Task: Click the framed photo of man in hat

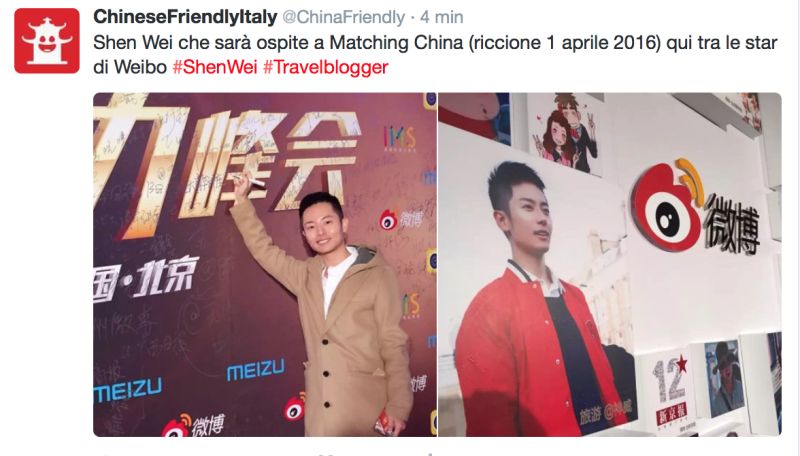Action: tap(724, 377)
